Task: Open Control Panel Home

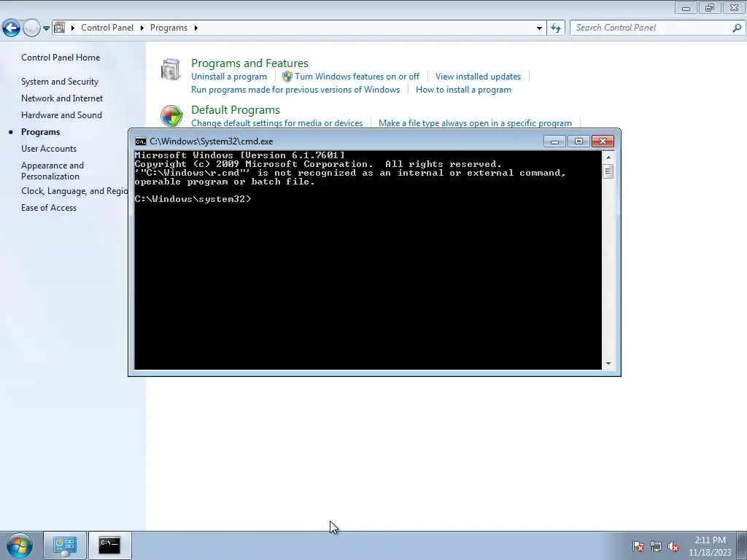Action: point(61,58)
